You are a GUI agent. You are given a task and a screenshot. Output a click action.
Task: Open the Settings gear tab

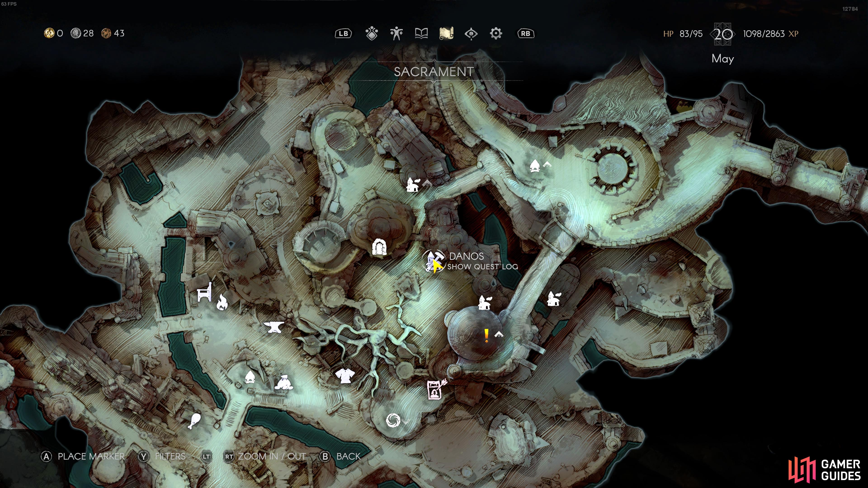tap(496, 33)
